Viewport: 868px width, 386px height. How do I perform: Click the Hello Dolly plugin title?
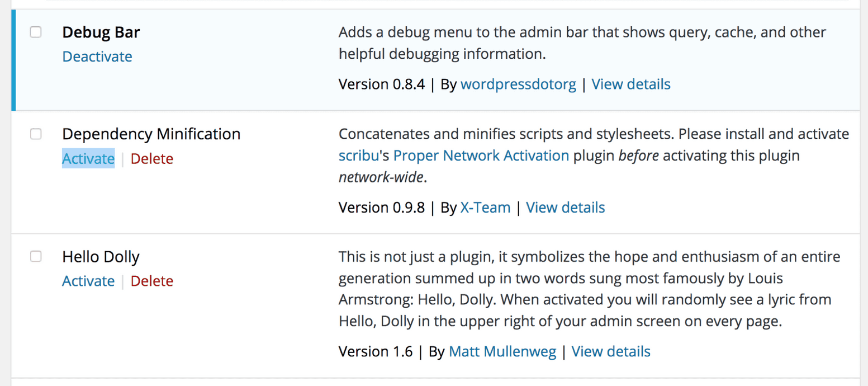(101, 257)
